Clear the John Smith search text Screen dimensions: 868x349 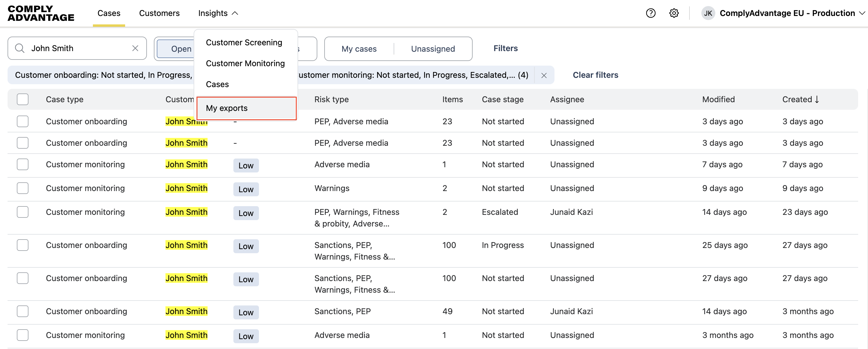tap(135, 48)
